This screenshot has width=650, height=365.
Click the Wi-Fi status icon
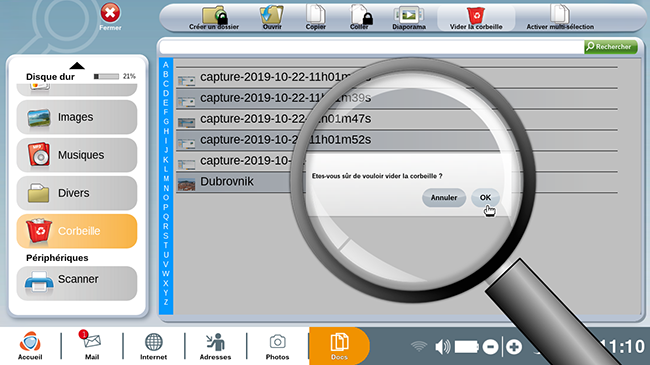[x=419, y=346]
